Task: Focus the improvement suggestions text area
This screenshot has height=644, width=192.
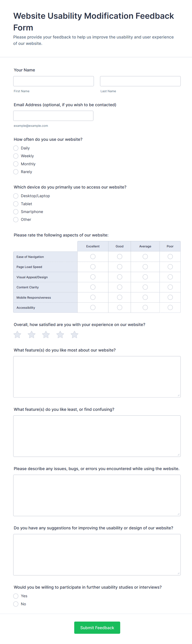Action: (97, 555)
